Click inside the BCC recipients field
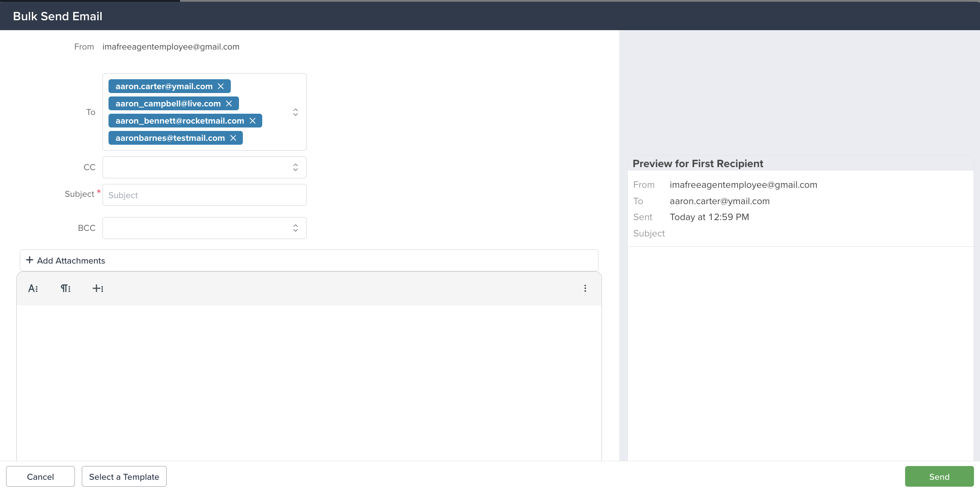The height and width of the screenshot is (491, 980). [205, 228]
